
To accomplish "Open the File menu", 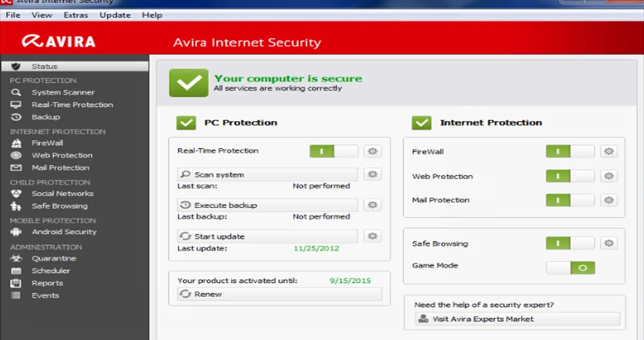I will [13, 15].
